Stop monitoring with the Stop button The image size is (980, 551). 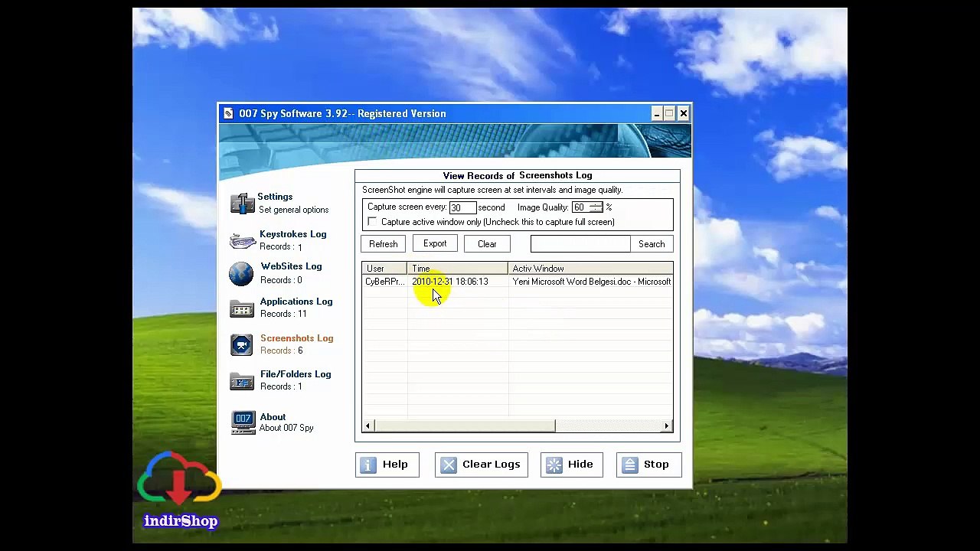coord(648,465)
